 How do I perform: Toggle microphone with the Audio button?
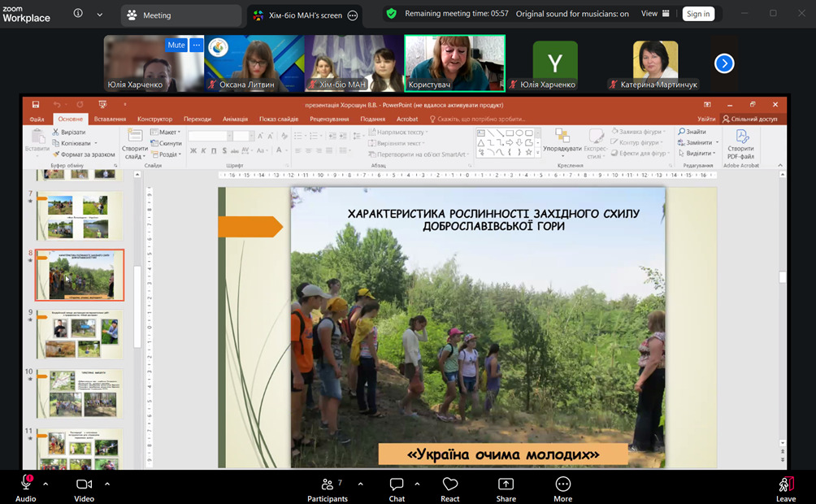[x=26, y=484]
